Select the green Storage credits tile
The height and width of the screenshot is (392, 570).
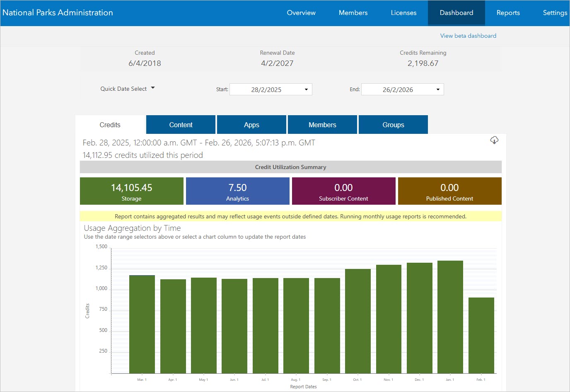[131, 191]
